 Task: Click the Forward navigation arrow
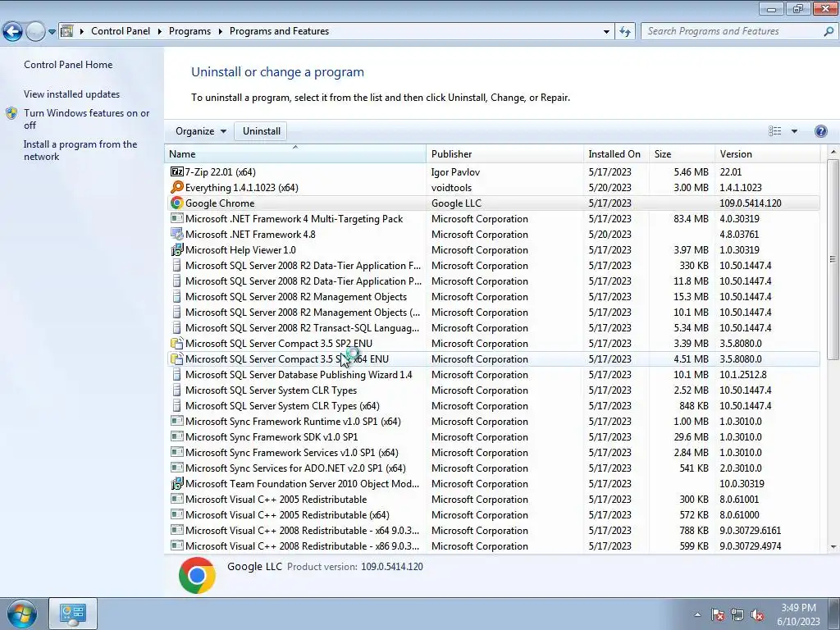click(35, 32)
